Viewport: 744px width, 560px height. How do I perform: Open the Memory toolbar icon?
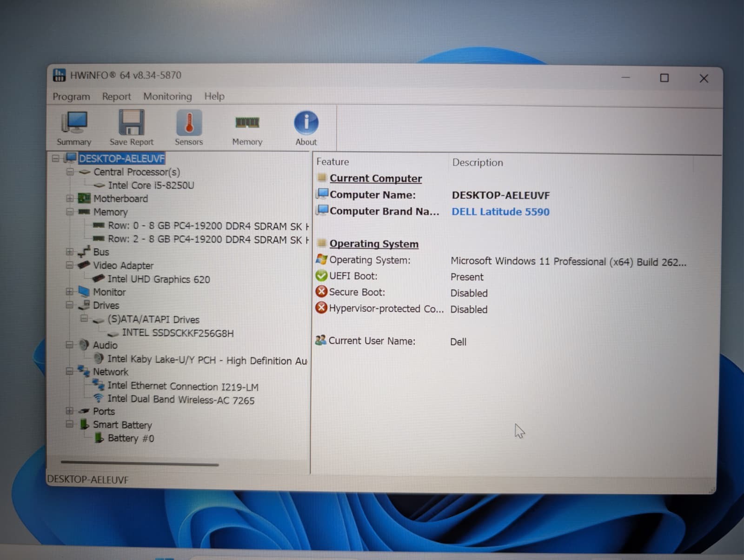tap(247, 123)
